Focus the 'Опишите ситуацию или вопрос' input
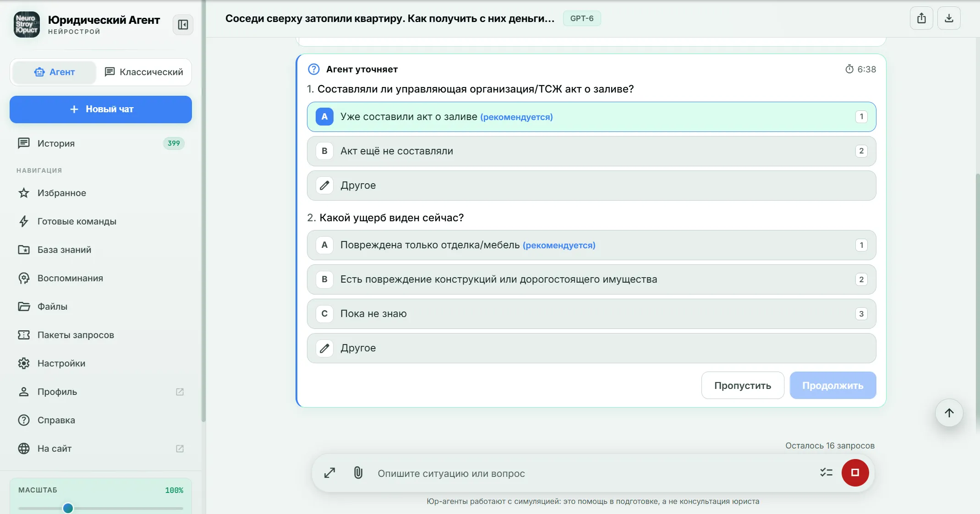This screenshot has height=514, width=980. click(x=591, y=473)
